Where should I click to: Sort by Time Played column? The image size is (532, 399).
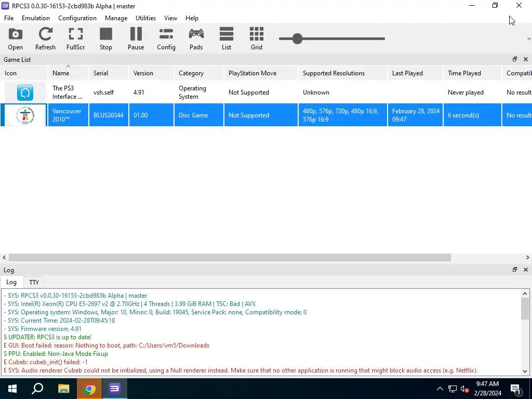[472, 73]
